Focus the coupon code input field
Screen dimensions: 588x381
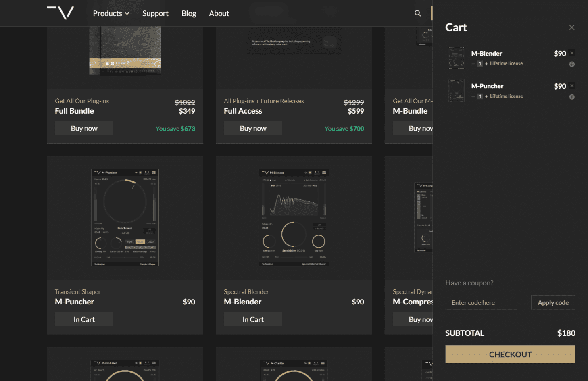(x=481, y=302)
